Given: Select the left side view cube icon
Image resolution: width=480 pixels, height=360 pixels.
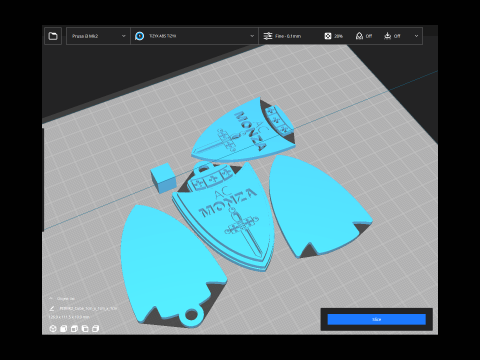Looking at the screenshot, I should click(x=85, y=329).
